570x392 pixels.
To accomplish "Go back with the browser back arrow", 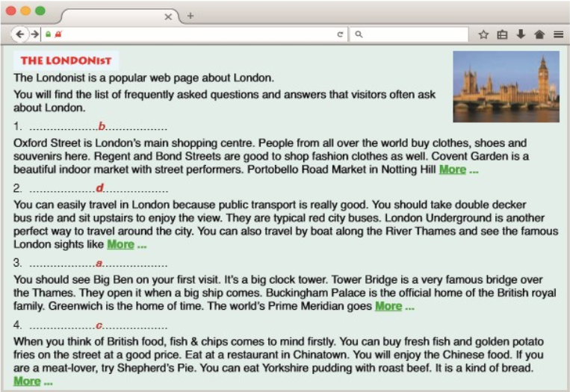I will [x=19, y=34].
